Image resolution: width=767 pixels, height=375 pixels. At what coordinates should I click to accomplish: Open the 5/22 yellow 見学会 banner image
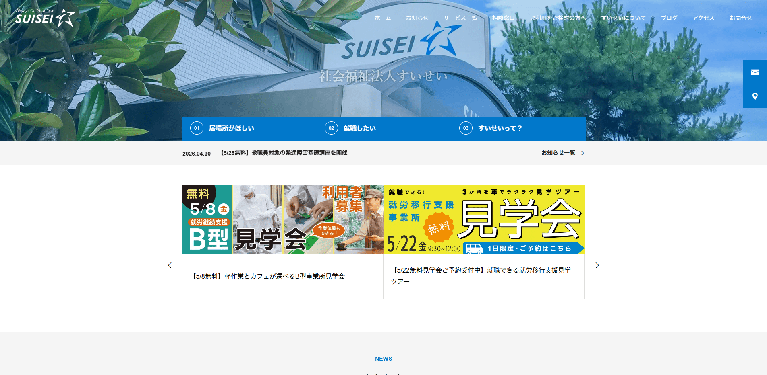484,219
